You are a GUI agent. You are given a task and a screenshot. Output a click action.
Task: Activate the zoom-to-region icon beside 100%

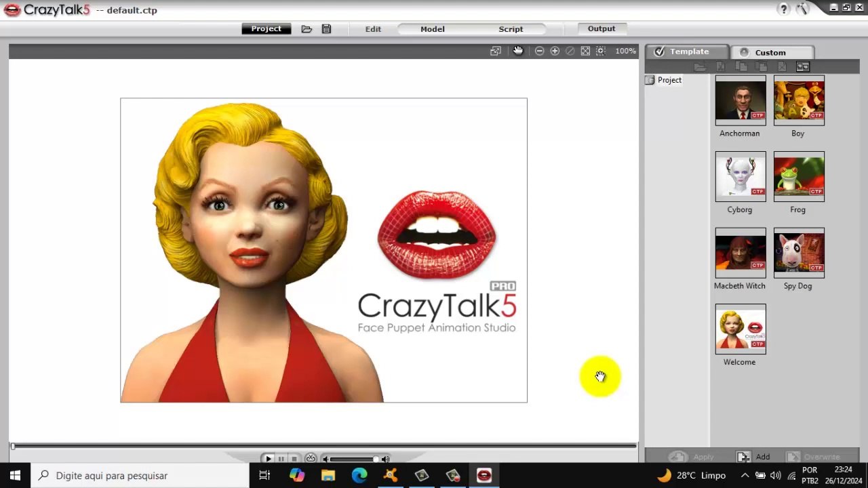pyautogui.click(x=600, y=51)
